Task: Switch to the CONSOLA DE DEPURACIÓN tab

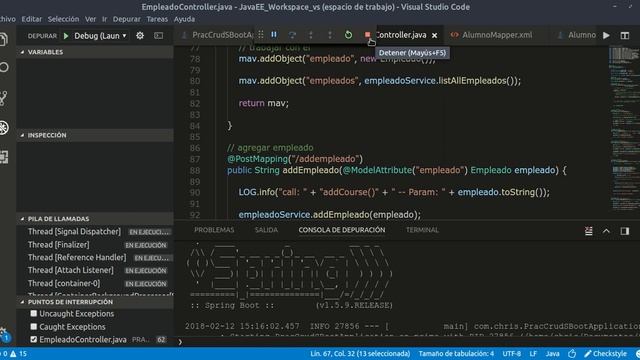Action: point(342,230)
